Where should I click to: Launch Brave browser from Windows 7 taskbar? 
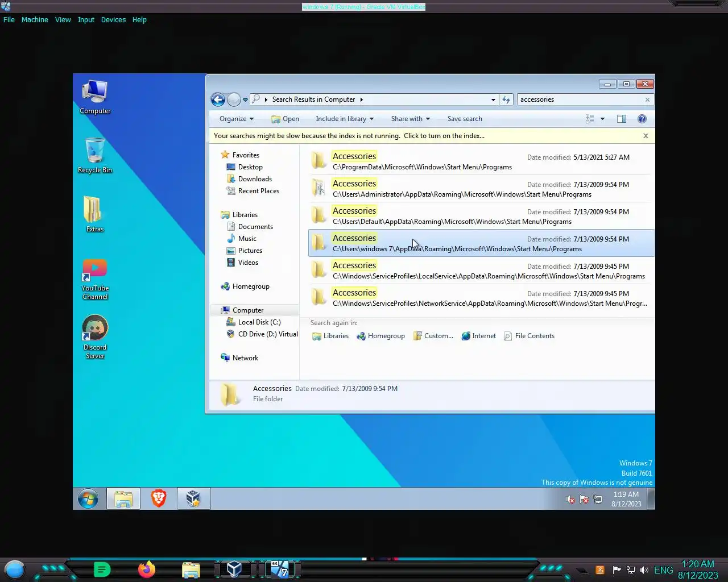(x=159, y=499)
